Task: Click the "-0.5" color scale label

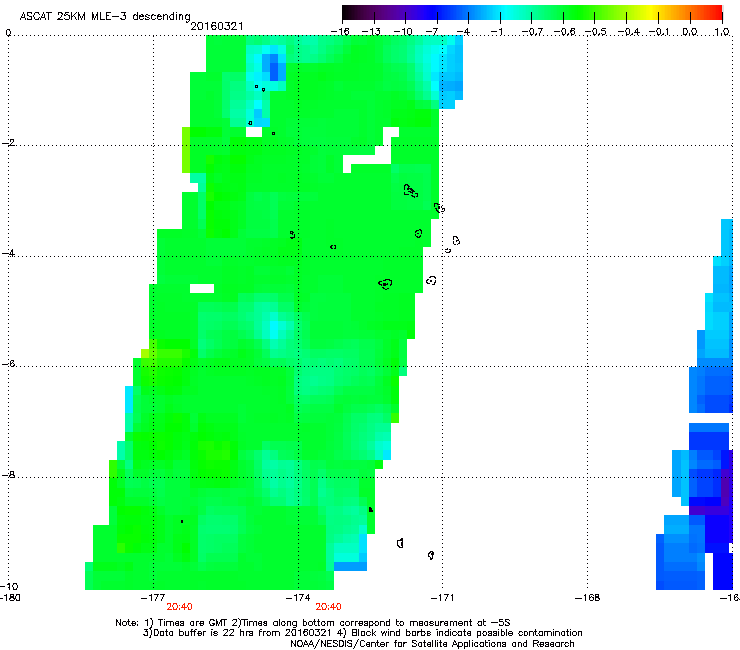Action: tap(596, 32)
